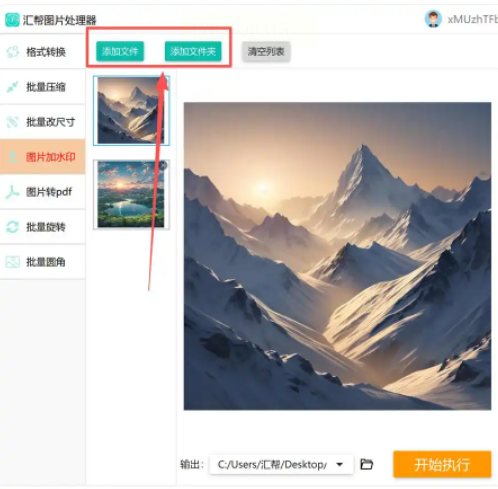Click the 汇帮图片处理器 app logo
This screenshot has height=489, width=498.
12,20
